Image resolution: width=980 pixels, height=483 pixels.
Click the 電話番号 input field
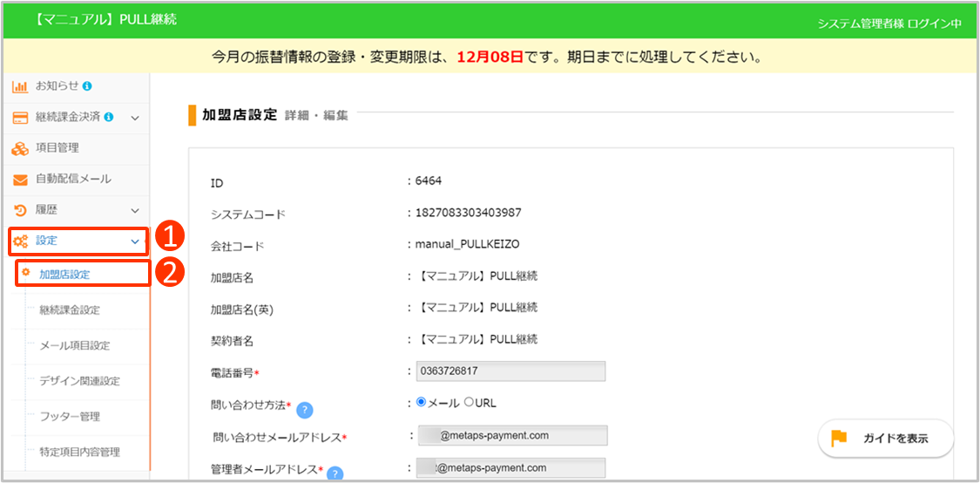click(510, 371)
